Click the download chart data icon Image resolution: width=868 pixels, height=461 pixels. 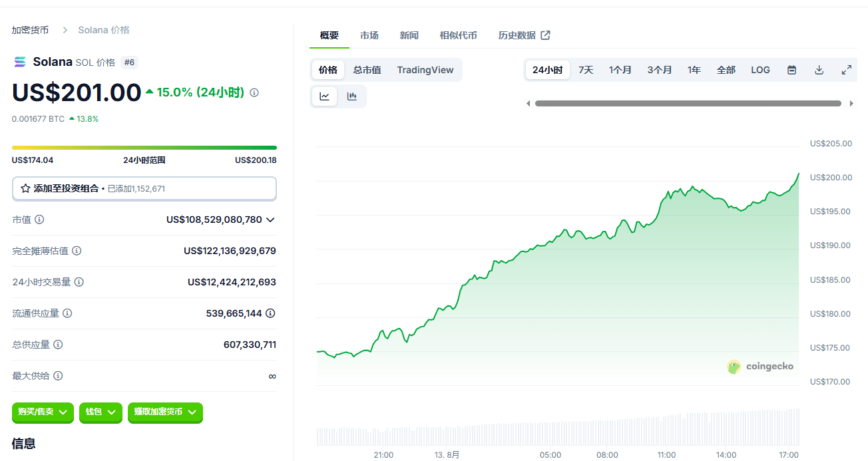819,70
